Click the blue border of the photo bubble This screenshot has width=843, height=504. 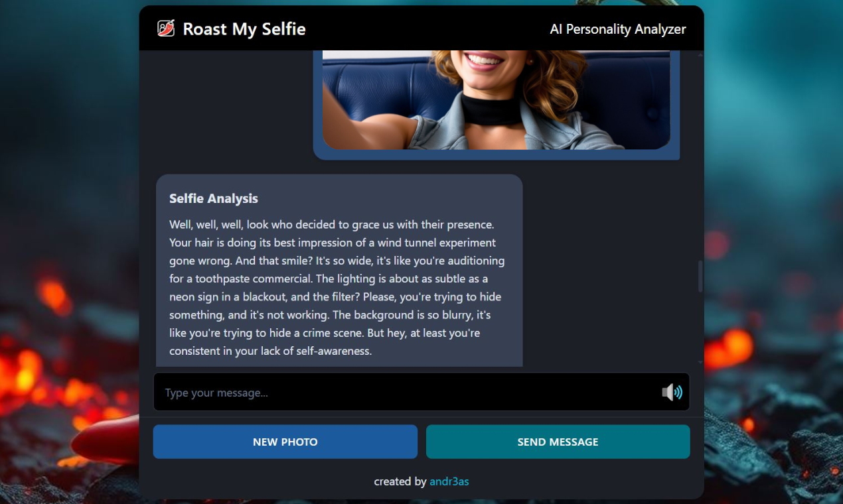coord(497,155)
